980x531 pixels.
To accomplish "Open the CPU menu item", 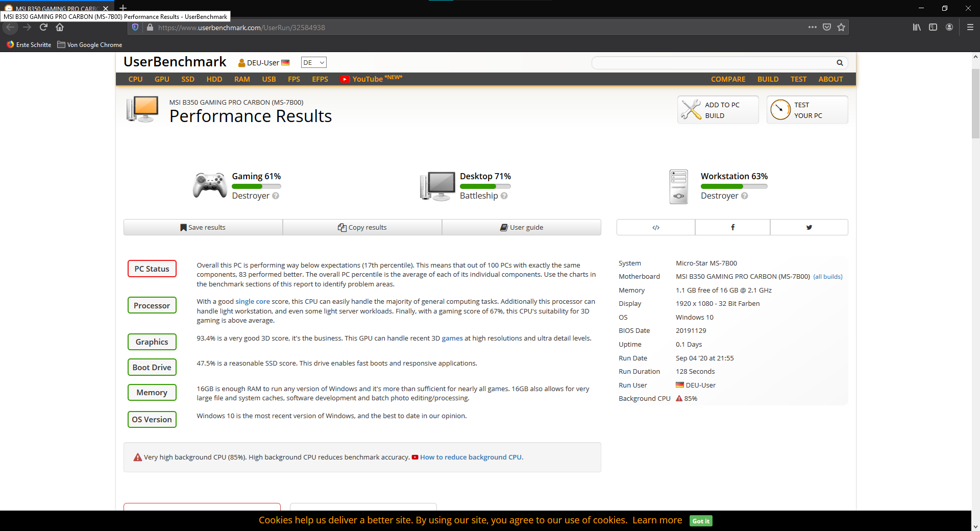I will (x=135, y=79).
